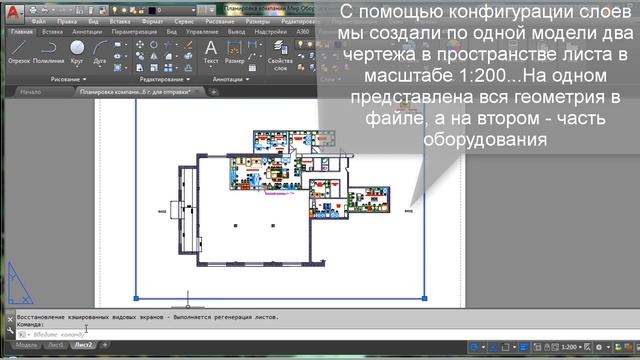Expand the Аннотации panel
640x360 pixels.
tap(231, 79)
